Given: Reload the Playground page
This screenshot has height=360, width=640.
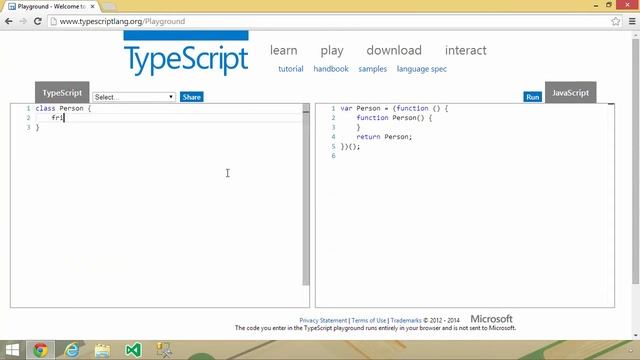Looking at the screenshot, I should pyautogui.click(x=38, y=21).
